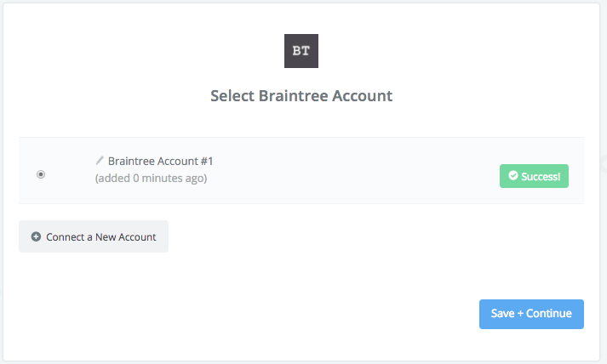This screenshot has width=607, height=364.
Task: Proceed by saving the selected account
Action: (531, 314)
